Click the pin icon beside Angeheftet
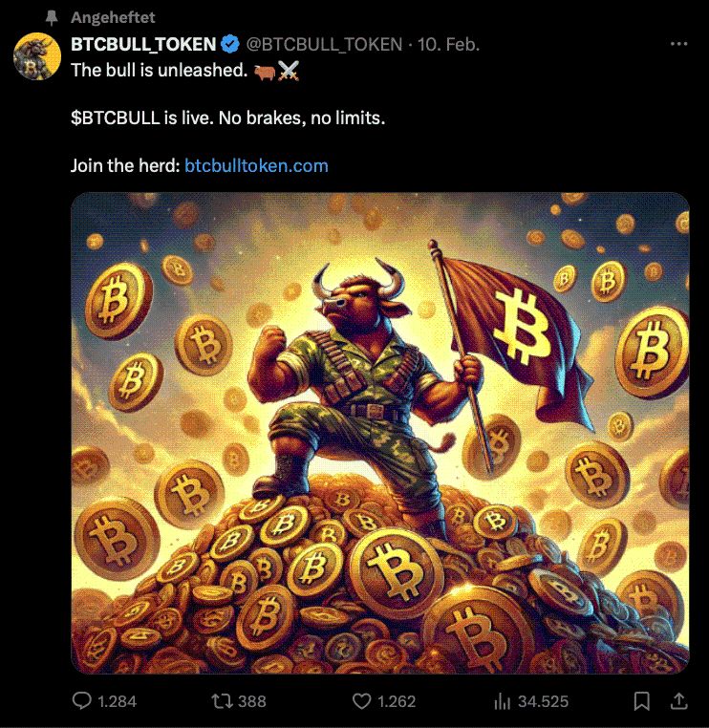709x728 pixels. (51, 17)
